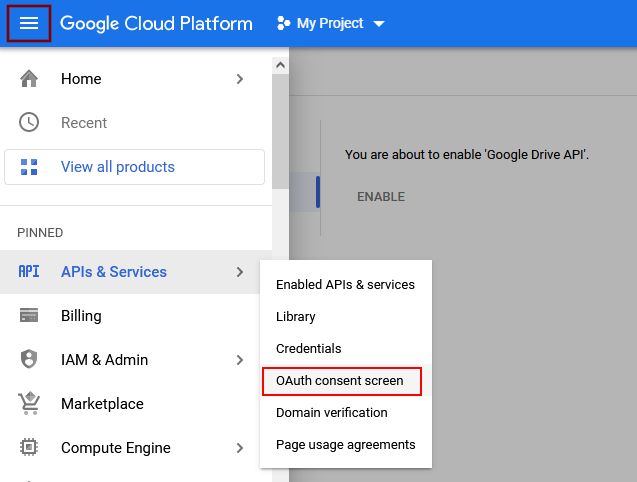The width and height of the screenshot is (637, 482).
Task: Open the Home menu item
Action: tap(136, 79)
